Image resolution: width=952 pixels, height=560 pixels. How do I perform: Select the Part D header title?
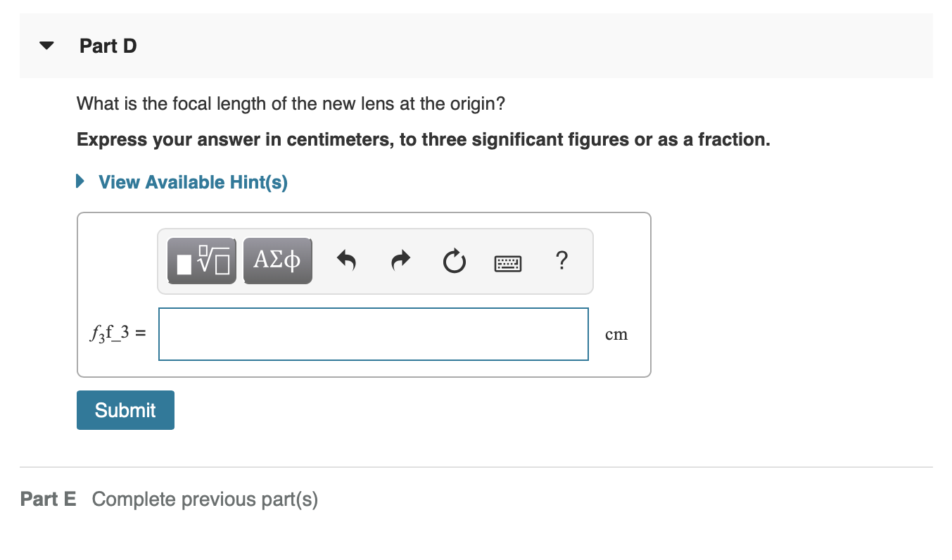point(108,46)
